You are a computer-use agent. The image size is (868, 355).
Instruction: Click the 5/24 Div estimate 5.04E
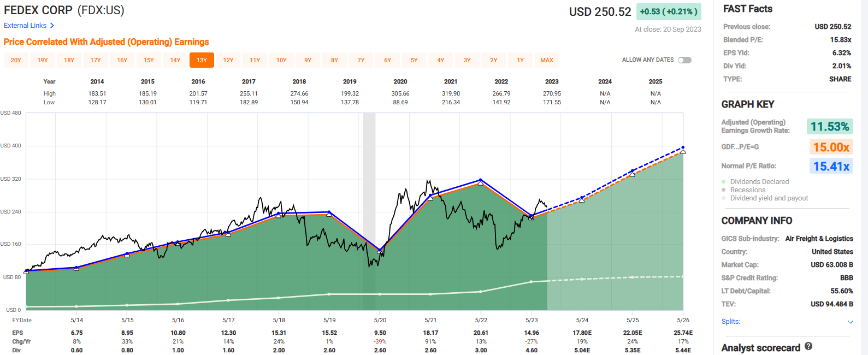tap(582, 350)
